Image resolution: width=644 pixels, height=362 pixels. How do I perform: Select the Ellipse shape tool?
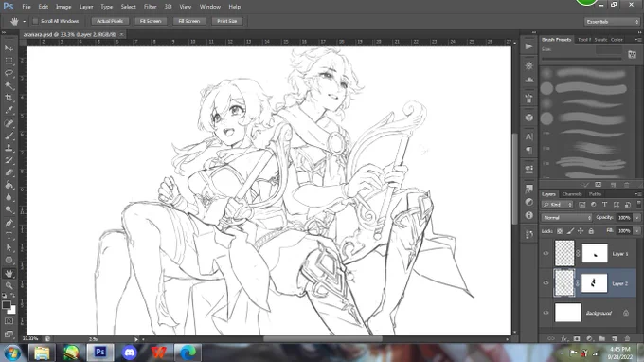[9, 260]
